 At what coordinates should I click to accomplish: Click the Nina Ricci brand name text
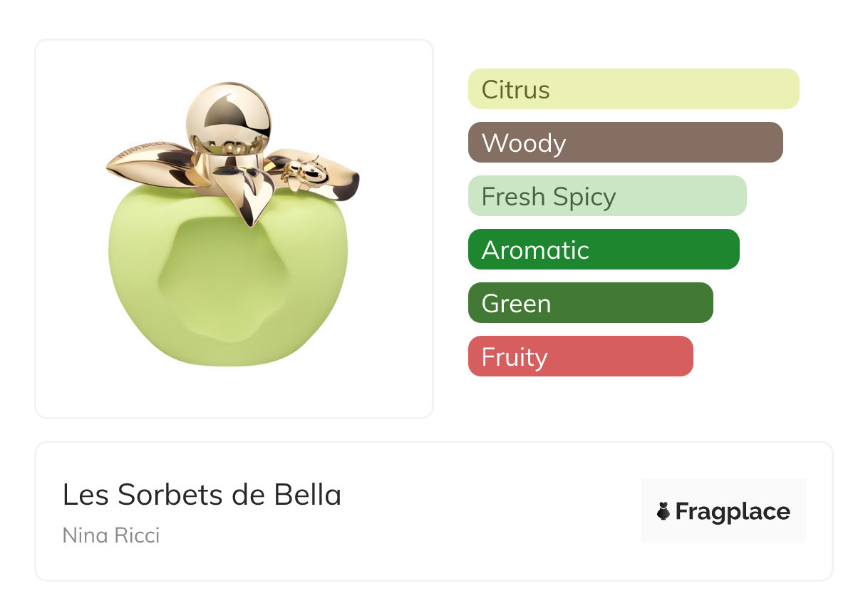[x=111, y=535]
